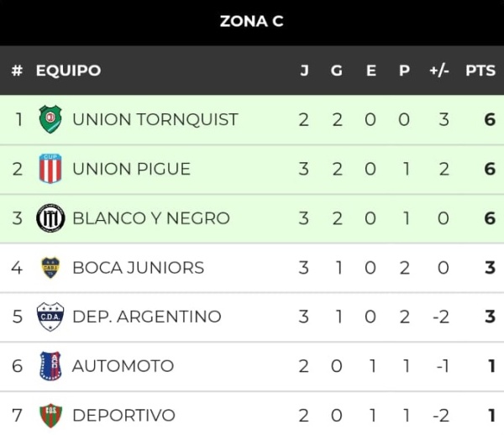
Task: Open the UNION PIGUE team name
Action: [x=132, y=169]
